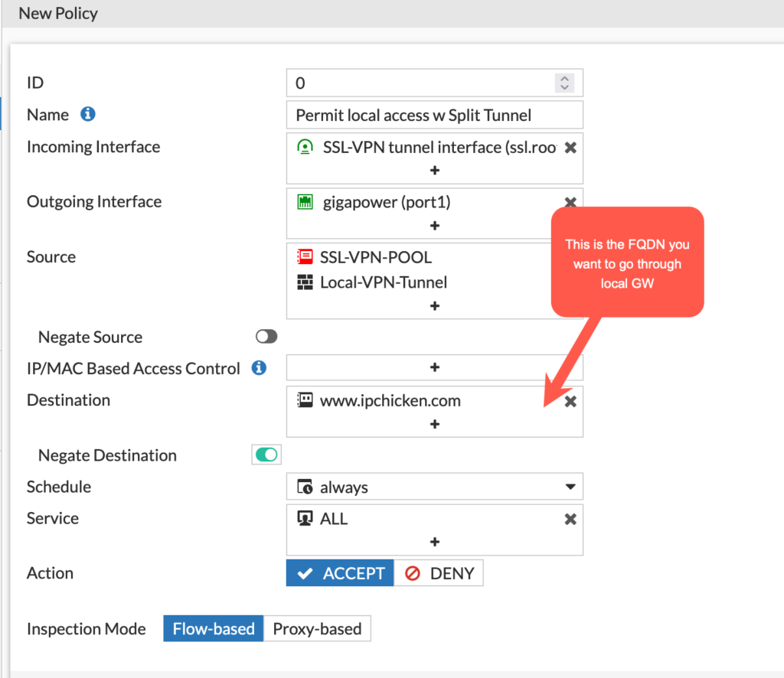Add a Source entry with plus
Image resolution: width=784 pixels, height=678 pixels.
point(435,306)
